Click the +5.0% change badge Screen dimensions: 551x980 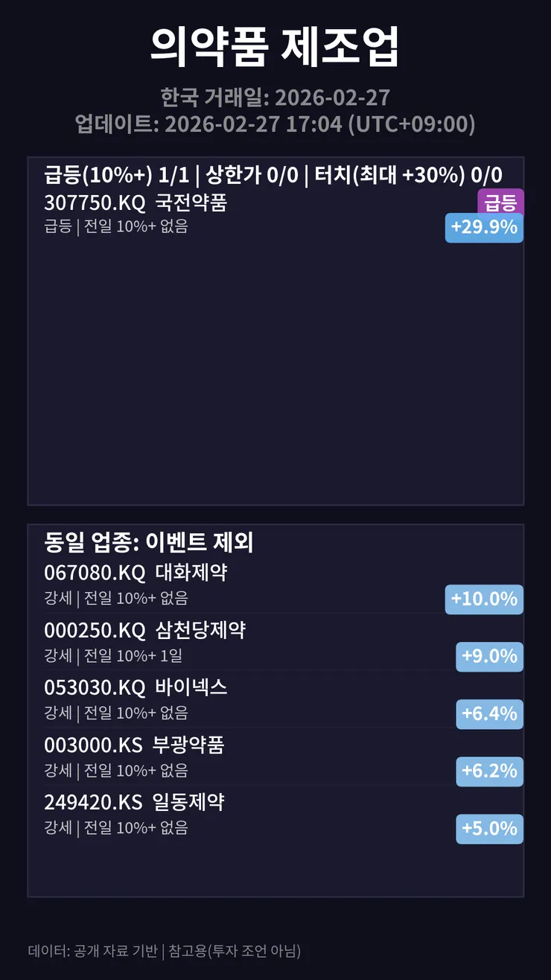click(x=489, y=829)
